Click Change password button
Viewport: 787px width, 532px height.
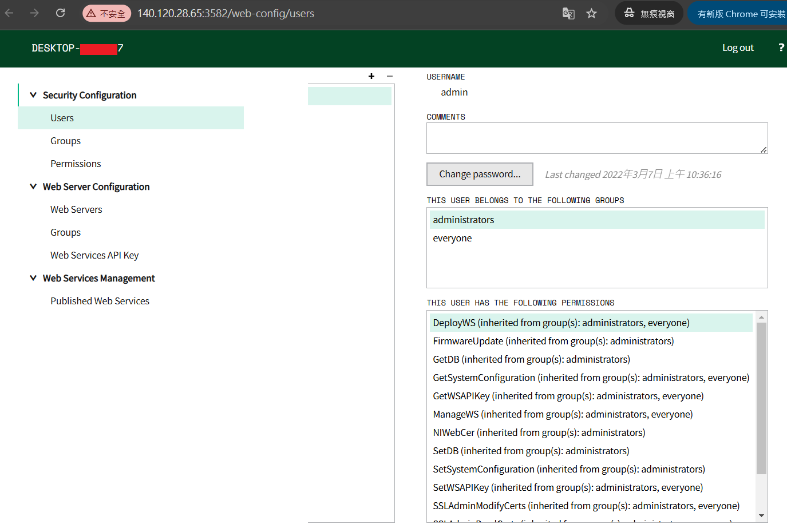pos(480,174)
